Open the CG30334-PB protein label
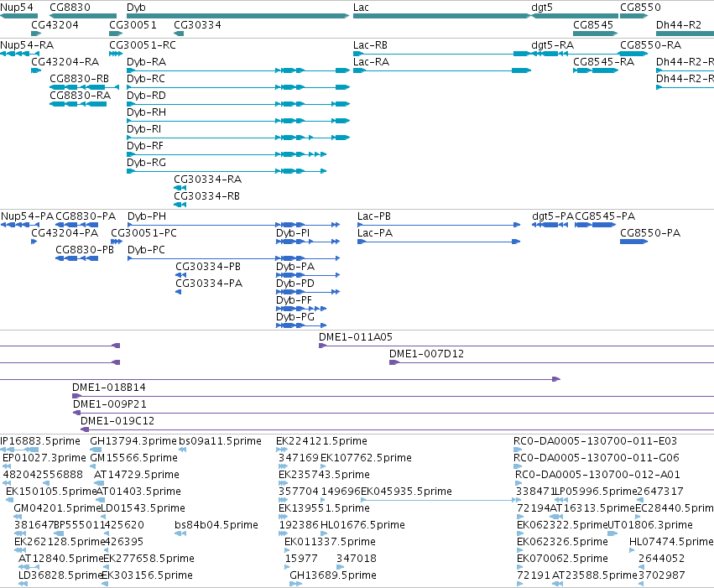Image resolution: width=714 pixels, height=588 pixels. (208, 267)
